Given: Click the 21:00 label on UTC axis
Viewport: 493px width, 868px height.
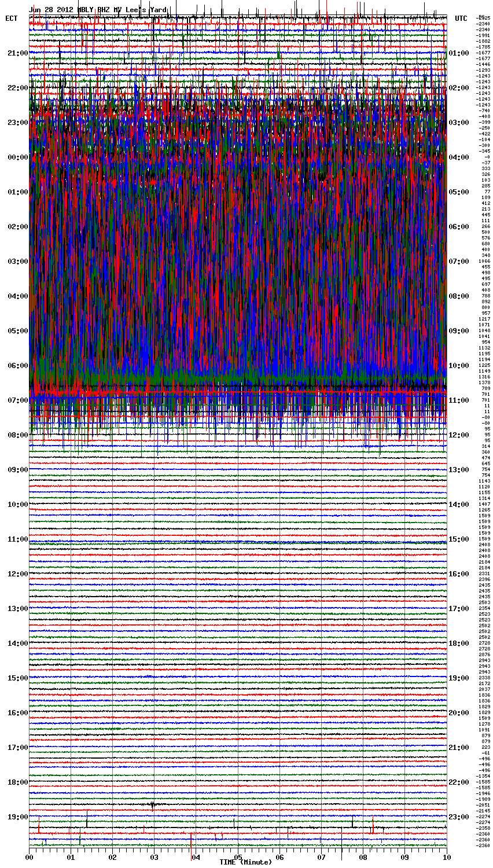Looking at the screenshot, I should pyautogui.click(x=458, y=748).
